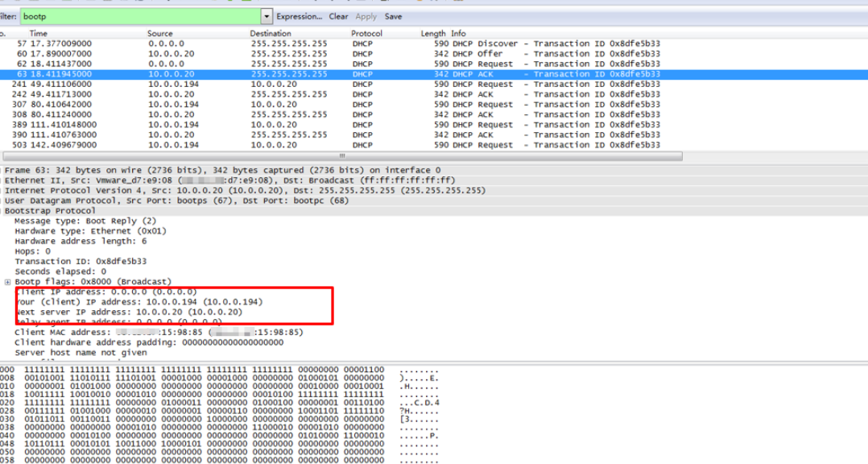Select highlighted packet 63 DHCP ACK row
The image size is (868, 464).
(434, 74)
